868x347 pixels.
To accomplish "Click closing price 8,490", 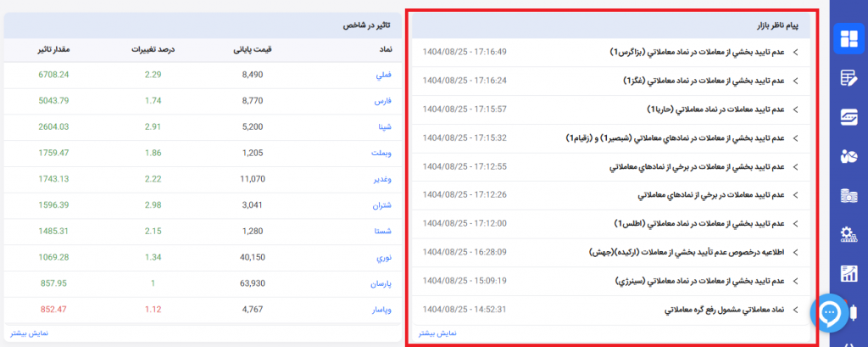I will (x=253, y=75).
